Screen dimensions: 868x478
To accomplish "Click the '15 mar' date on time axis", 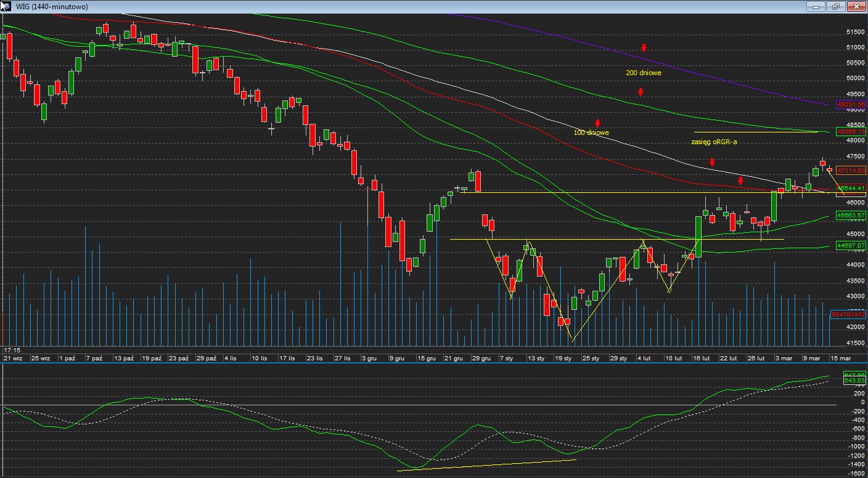I will (840, 358).
